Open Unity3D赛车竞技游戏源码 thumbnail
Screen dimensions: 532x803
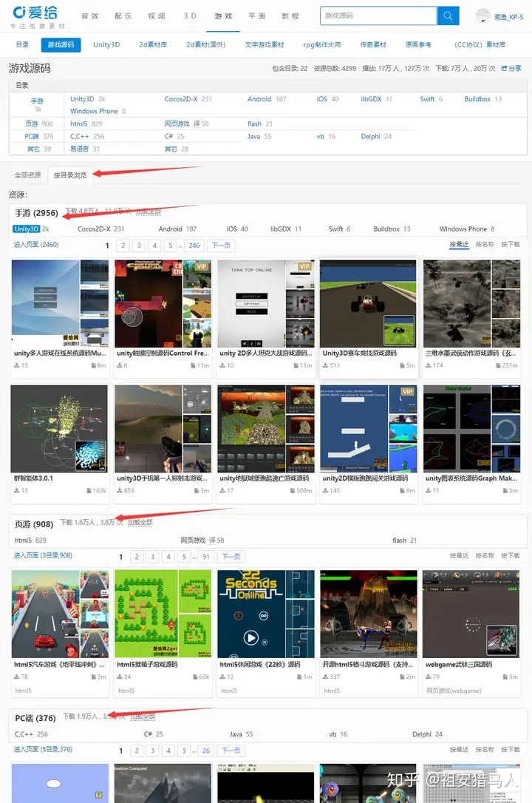(368, 304)
